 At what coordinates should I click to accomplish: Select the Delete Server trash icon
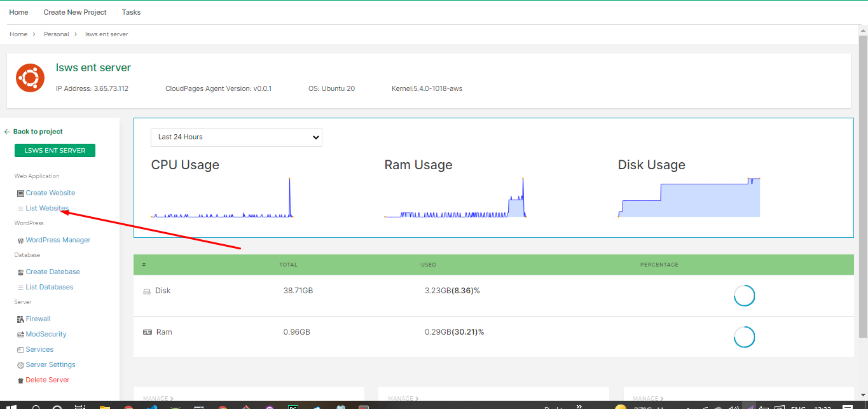[20, 380]
